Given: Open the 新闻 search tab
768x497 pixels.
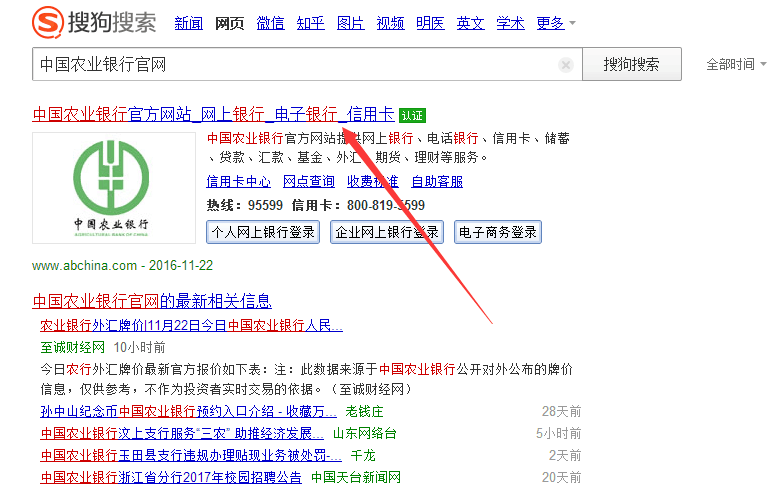Looking at the screenshot, I should tap(189, 23).
